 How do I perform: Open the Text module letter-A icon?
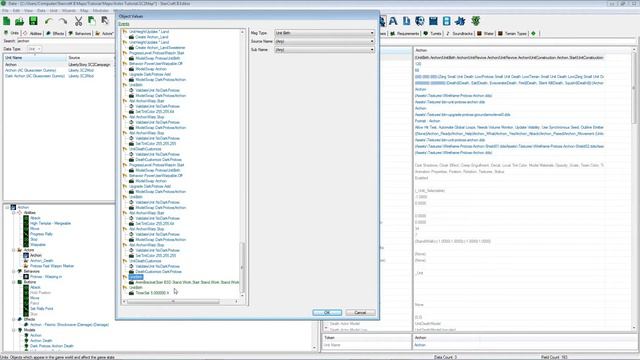[393, 21]
